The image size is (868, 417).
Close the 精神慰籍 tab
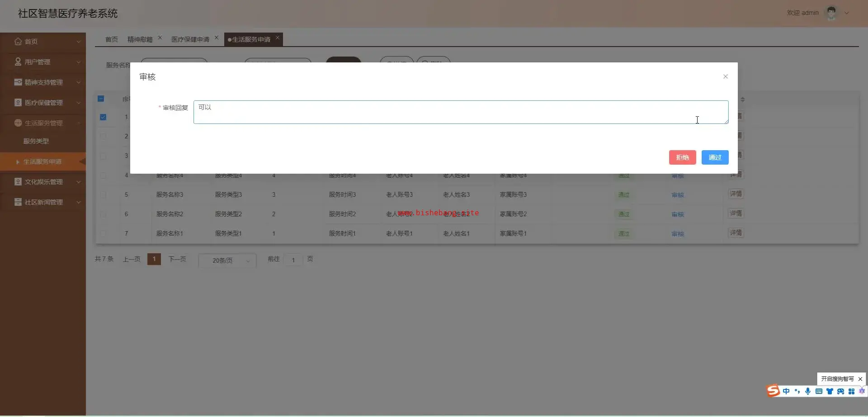tap(160, 38)
